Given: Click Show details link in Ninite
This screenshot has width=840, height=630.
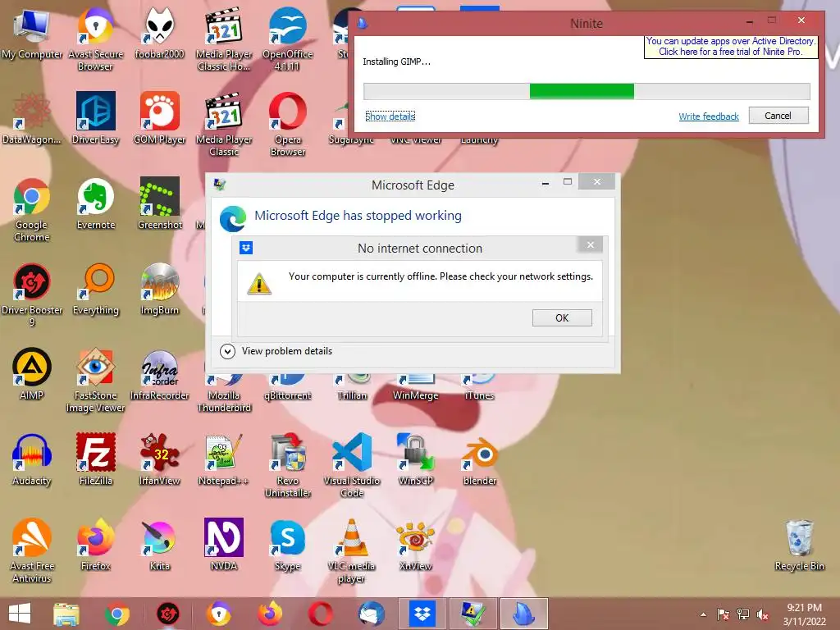Looking at the screenshot, I should [390, 116].
